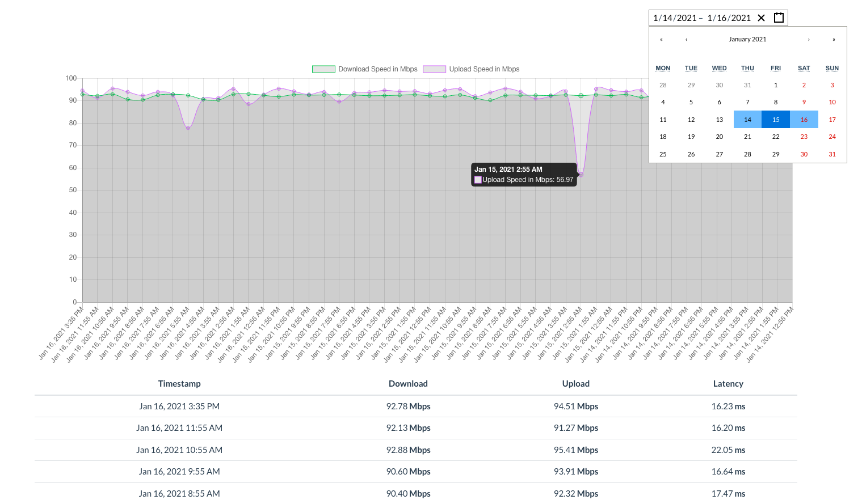Click the start date 1/14/2021 field
The width and height of the screenshot is (862, 504).
(x=675, y=18)
